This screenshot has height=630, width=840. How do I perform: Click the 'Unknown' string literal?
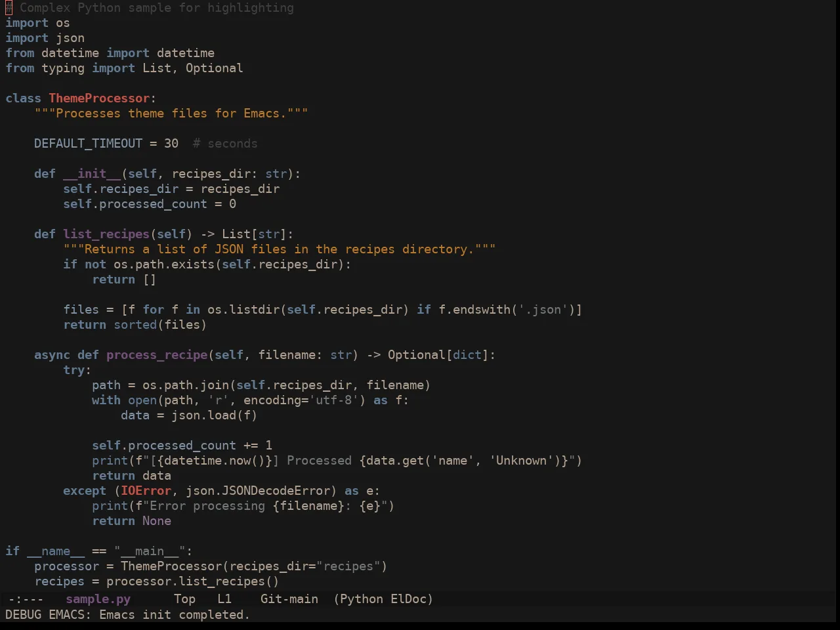pyautogui.click(x=522, y=461)
